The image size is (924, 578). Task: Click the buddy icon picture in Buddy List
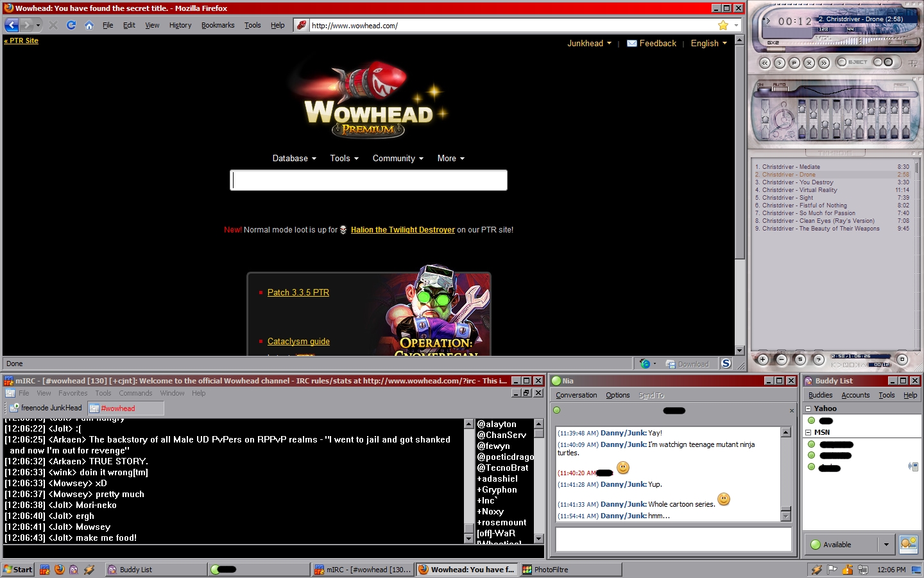tap(909, 545)
